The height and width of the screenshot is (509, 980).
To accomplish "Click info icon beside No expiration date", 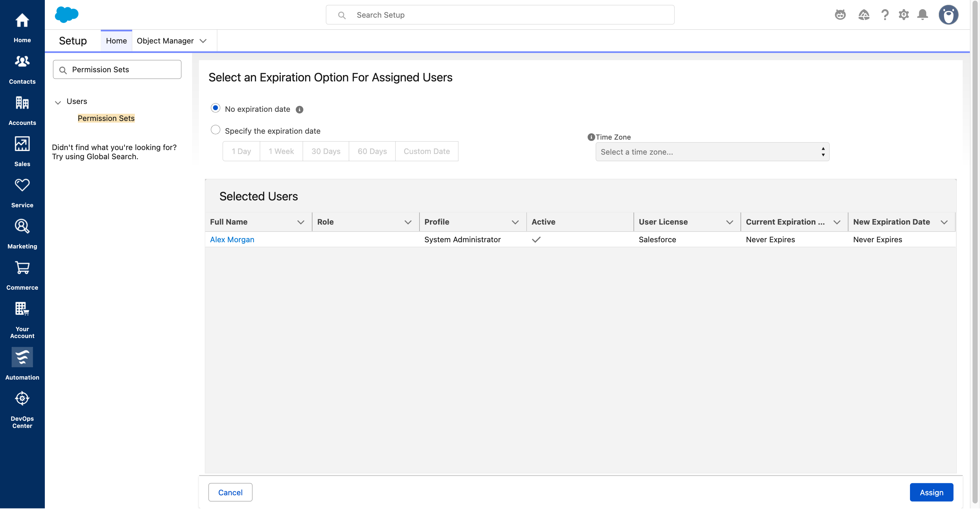I will click(299, 110).
